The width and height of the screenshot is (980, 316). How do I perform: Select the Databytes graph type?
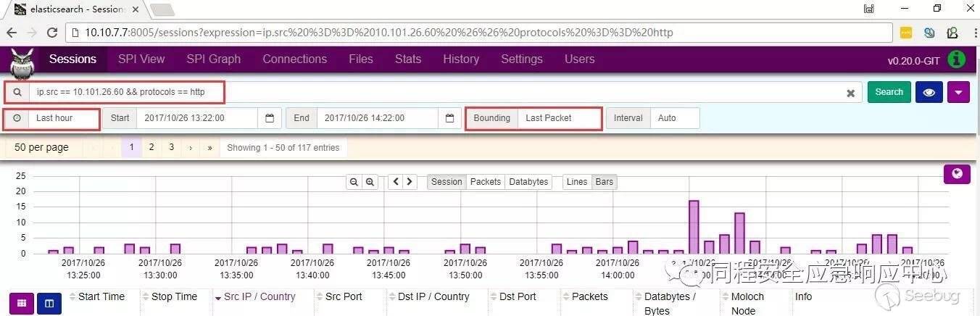coord(528,182)
